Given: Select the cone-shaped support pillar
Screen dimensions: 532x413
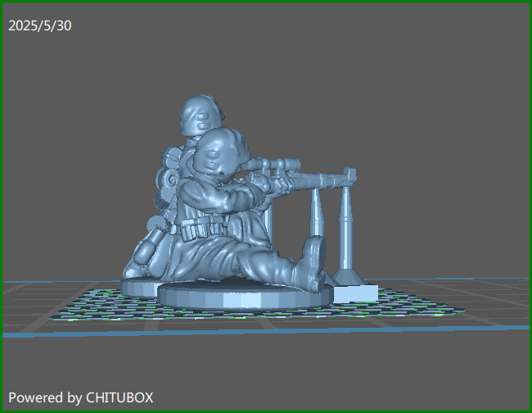Looking at the screenshot, I should point(345,238).
